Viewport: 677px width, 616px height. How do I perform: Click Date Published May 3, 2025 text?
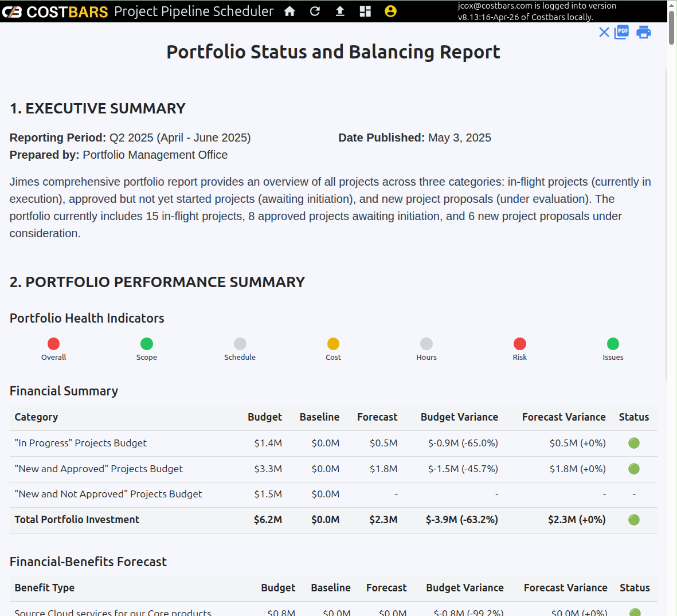click(414, 138)
